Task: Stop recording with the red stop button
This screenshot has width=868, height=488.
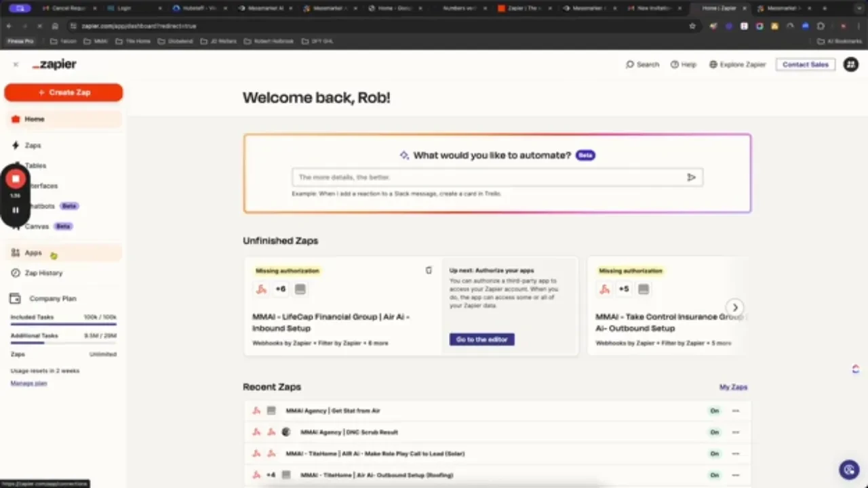Action: tap(16, 179)
